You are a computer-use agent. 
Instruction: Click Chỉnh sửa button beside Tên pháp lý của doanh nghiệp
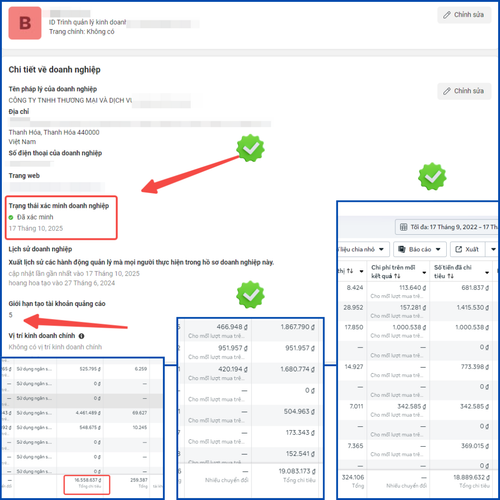click(464, 91)
